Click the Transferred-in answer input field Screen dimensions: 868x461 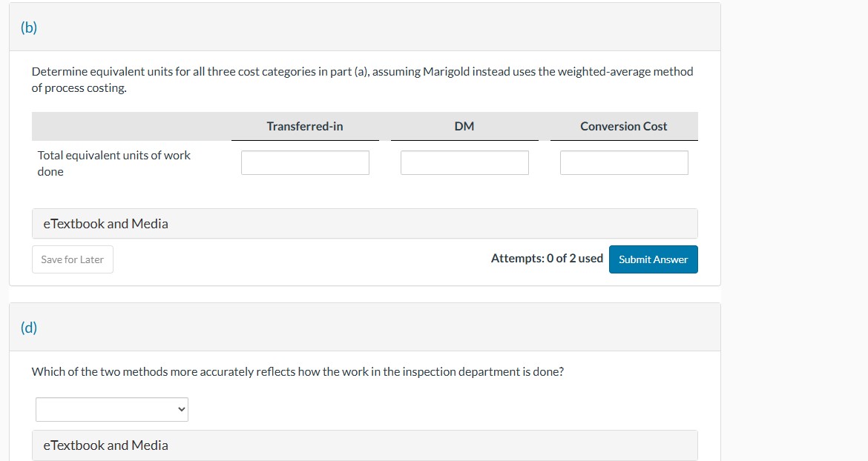pyautogui.click(x=305, y=163)
